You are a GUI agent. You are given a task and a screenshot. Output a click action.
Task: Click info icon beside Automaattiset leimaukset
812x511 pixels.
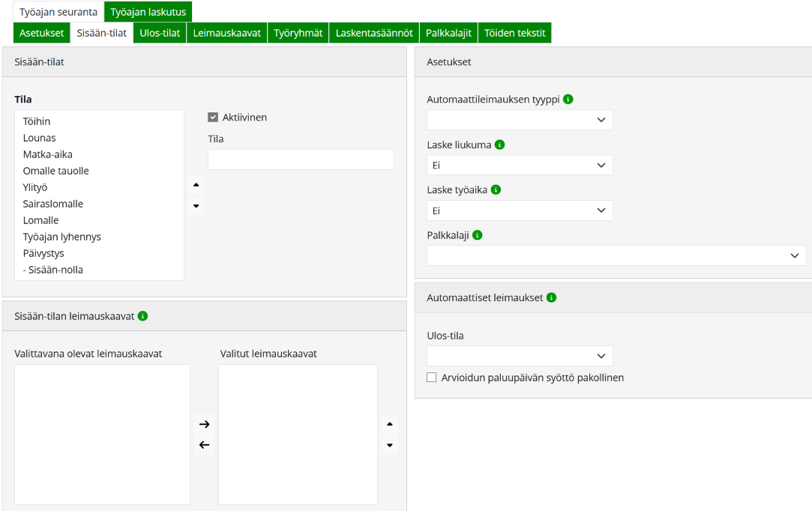pos(552,297)
